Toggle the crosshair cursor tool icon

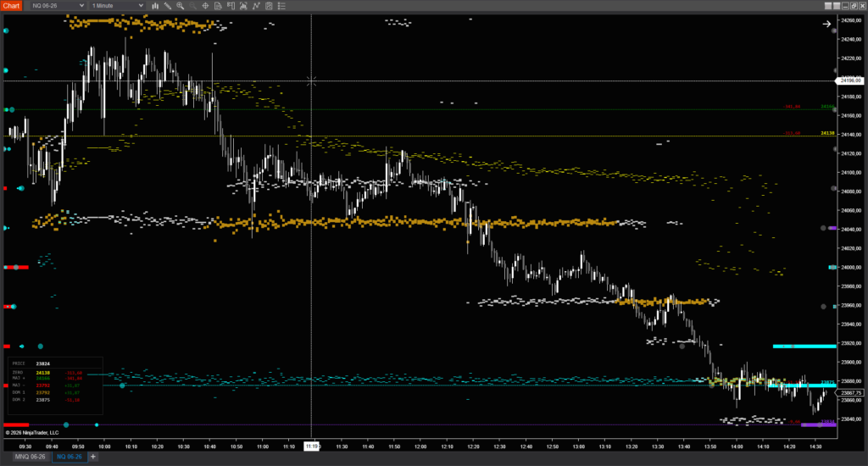pyautogui.click(x=205, y=6)
